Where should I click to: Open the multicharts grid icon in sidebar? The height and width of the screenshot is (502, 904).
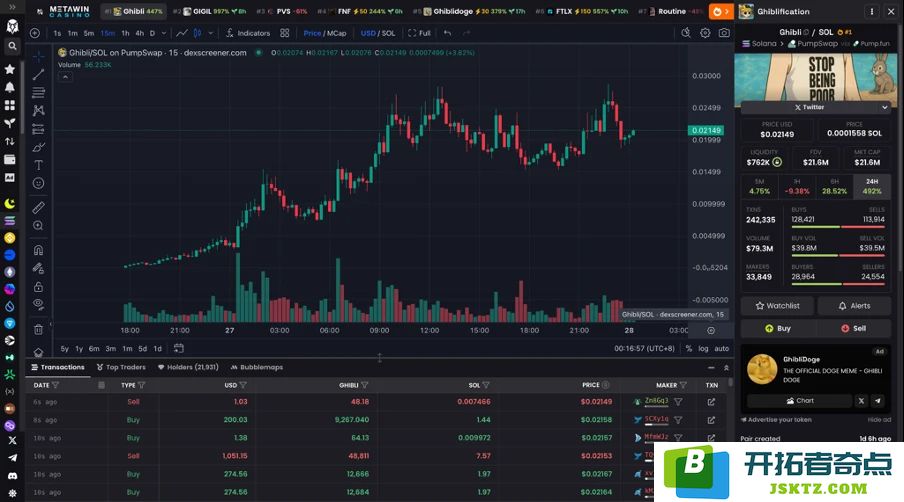tap(10, 105)
